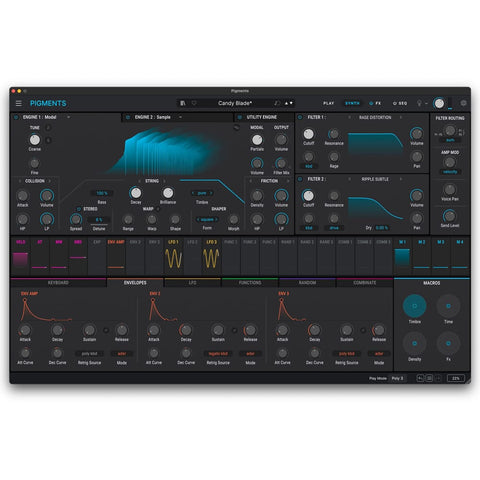Click the small icon above the Modal label
This screenshot has width=480, height=480.
(x=236, y=127)
